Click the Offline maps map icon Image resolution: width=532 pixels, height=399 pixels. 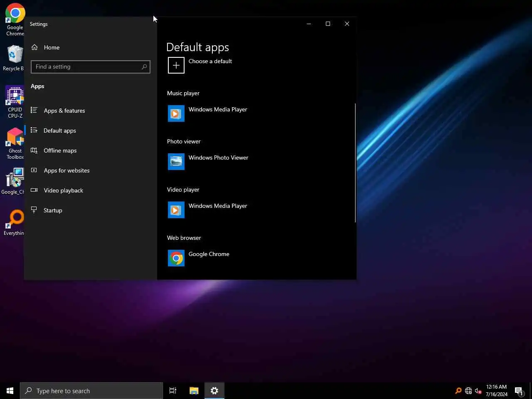[x=34, y=150]
